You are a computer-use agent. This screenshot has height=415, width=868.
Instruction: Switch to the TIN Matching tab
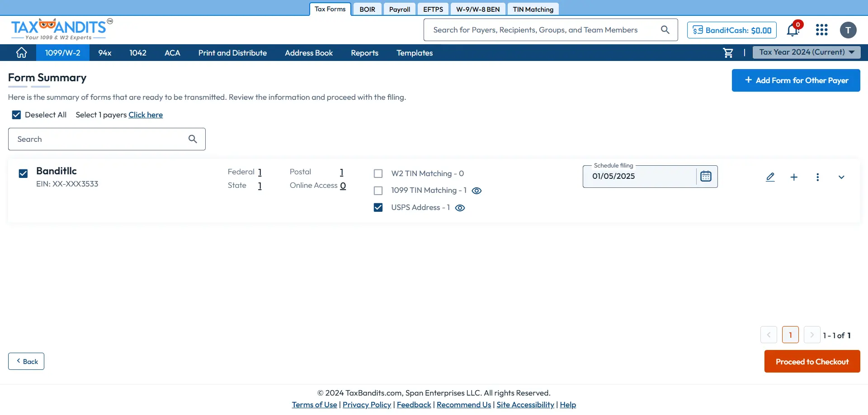(533, 9)
